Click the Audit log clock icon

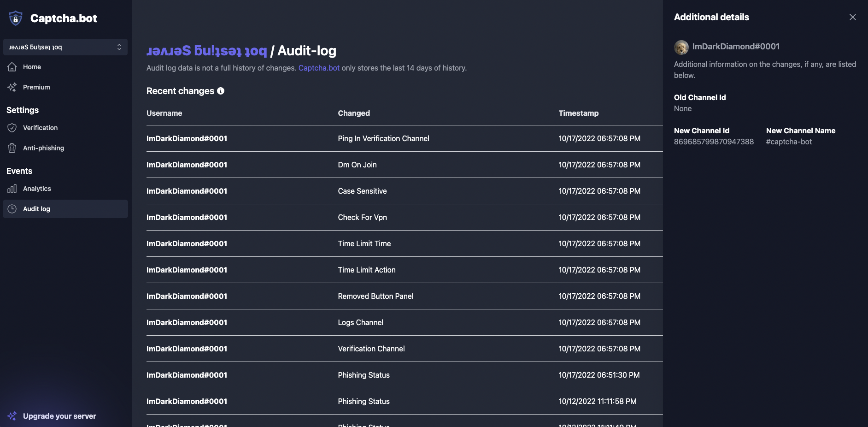point(13,209)
